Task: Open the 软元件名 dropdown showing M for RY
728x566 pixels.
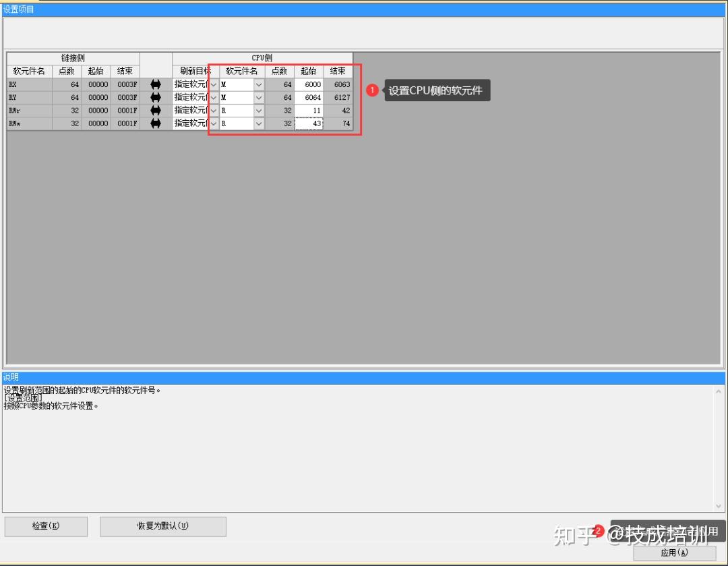Action: tap(258, 97)
